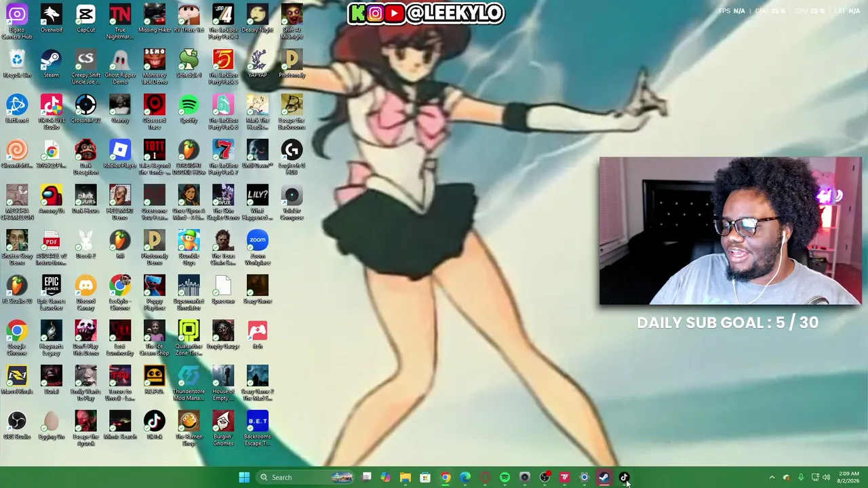Open the FL Studio 20 desktop shortcut
This screenshot has height=488, width=868.
pyautogui.click(x=17, y=290)
